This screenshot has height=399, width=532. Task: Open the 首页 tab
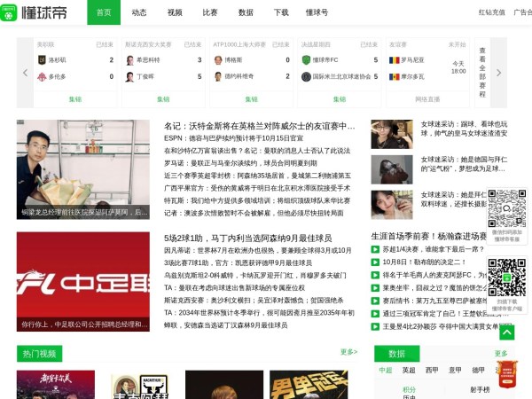coord(104,12)
